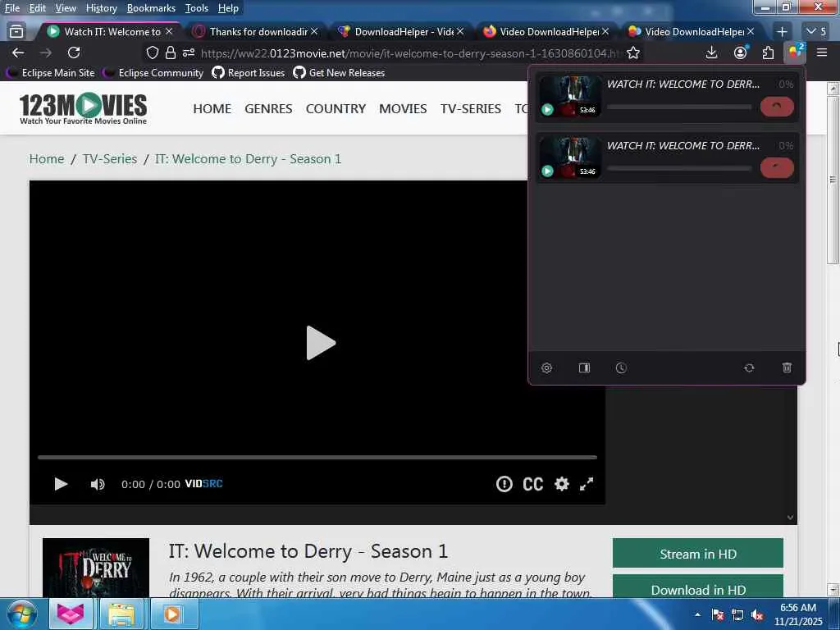
Task: Open HOME in site navigation
Action: 212,109
